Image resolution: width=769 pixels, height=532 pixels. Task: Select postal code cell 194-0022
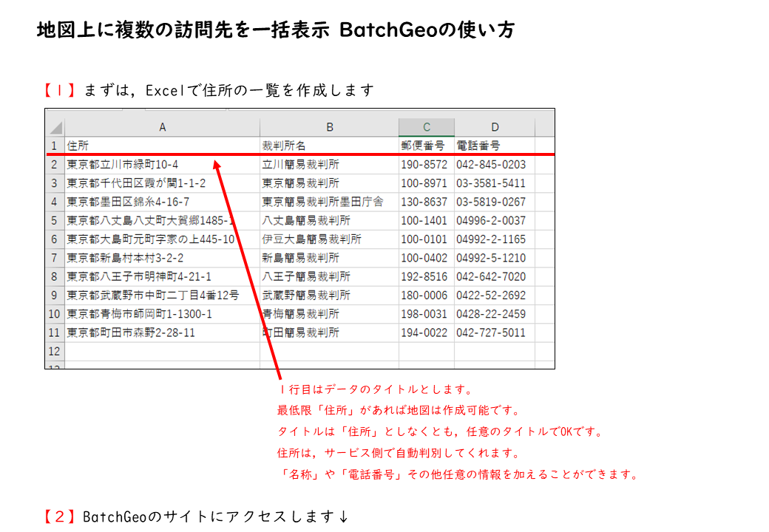pos(427,332)
